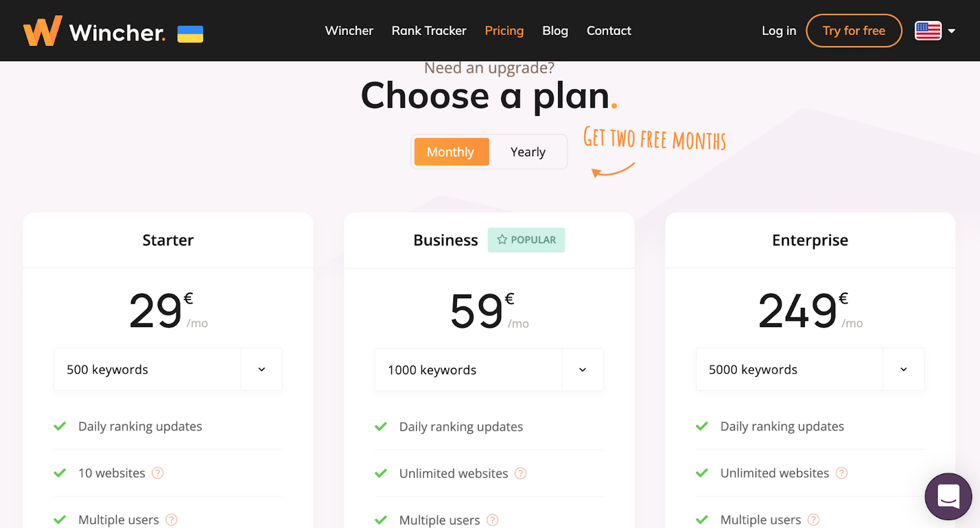This screenshot has height=528, width=980.
Task: Click '10 websites' feature text
Action: click(112, 473)
